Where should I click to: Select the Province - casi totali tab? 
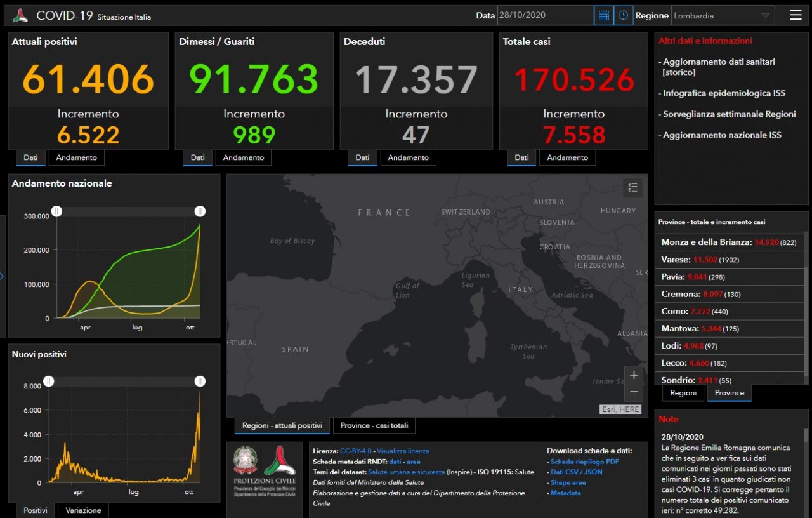click(x=374, y=425)
